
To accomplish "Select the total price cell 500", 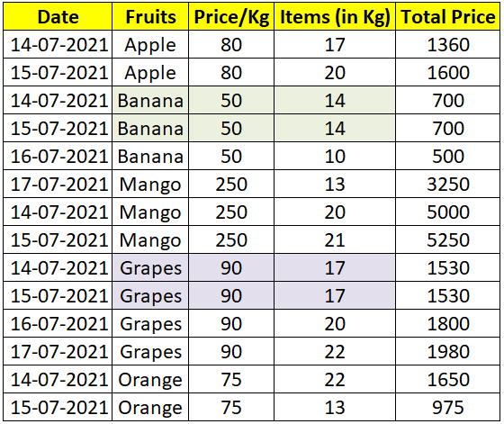I will [448, 157].
